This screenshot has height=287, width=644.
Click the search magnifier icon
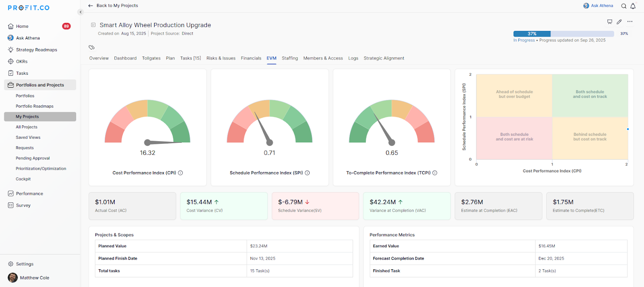click(623, 6)
